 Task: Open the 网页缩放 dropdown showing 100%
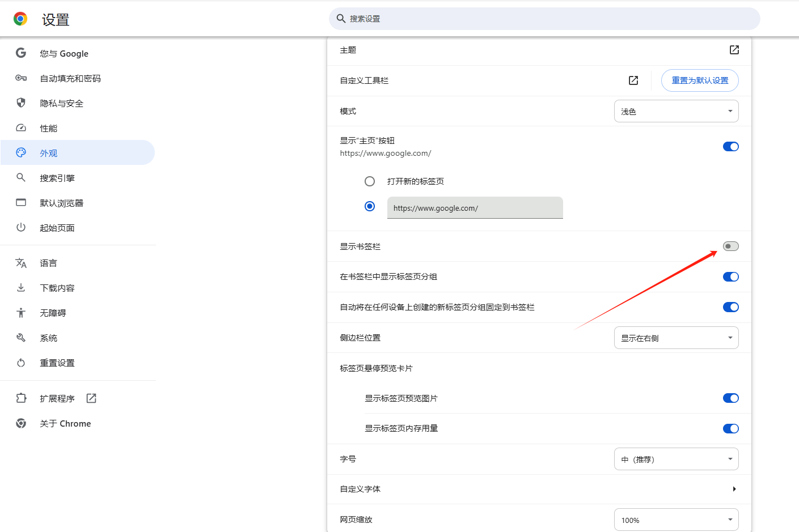[x=677, y=520]
